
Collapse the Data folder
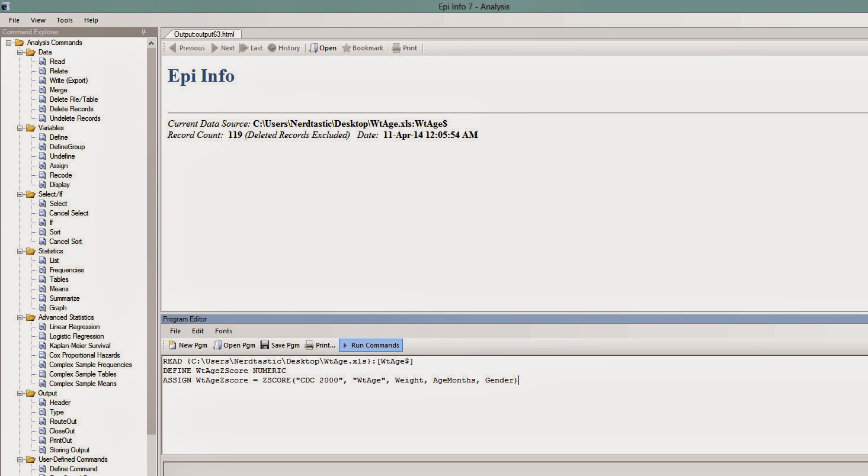coord(20,52)
